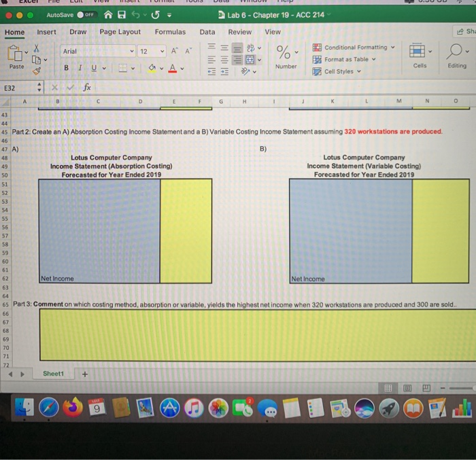This screenshot has height=460, width=476.
Task: Click the Merge & Center icon
Action: (x=250, y=60)
